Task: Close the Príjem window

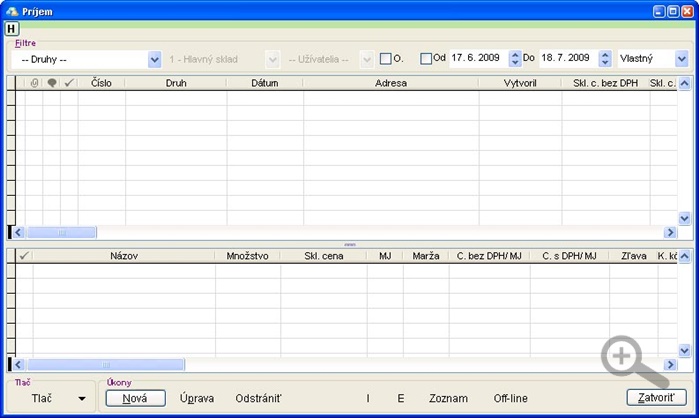Action: (687, 11)
